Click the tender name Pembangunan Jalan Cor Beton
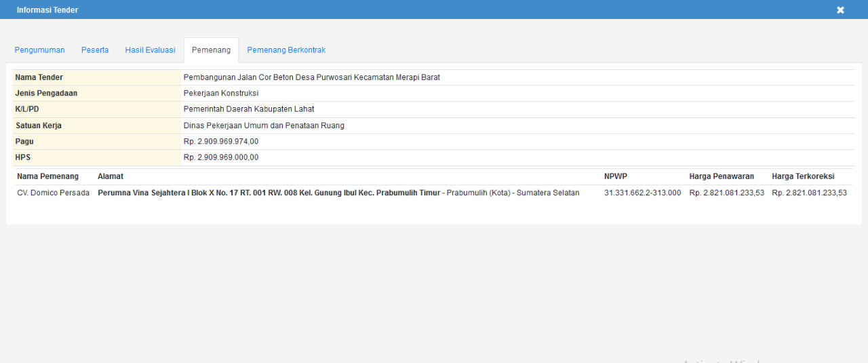Image resolution: width=868 pixels, height=363 pixels. (x=311, y=77)
